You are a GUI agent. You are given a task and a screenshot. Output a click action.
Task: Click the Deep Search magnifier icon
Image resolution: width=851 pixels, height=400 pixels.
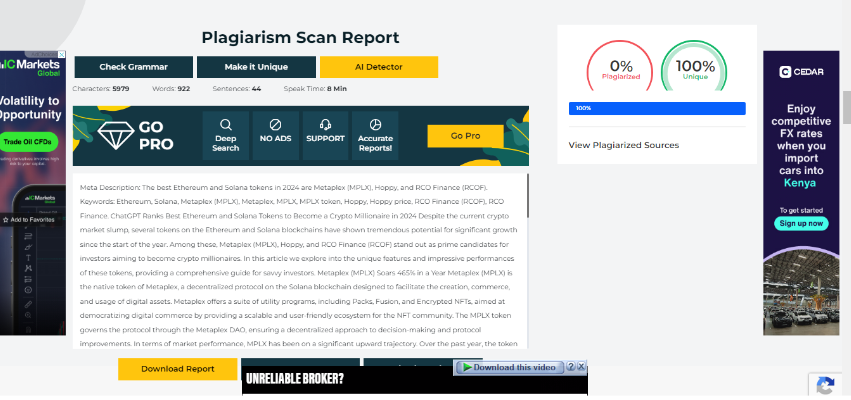coord(225,124)
